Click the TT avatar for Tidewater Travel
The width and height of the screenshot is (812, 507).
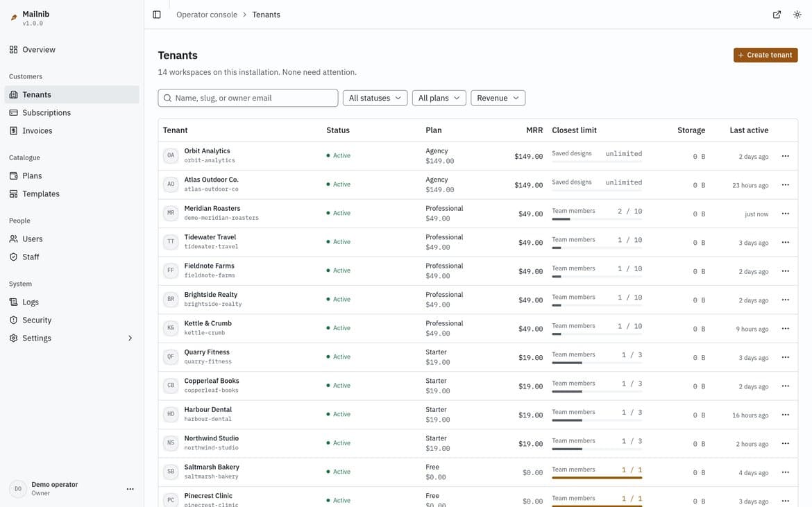point(171,241)
